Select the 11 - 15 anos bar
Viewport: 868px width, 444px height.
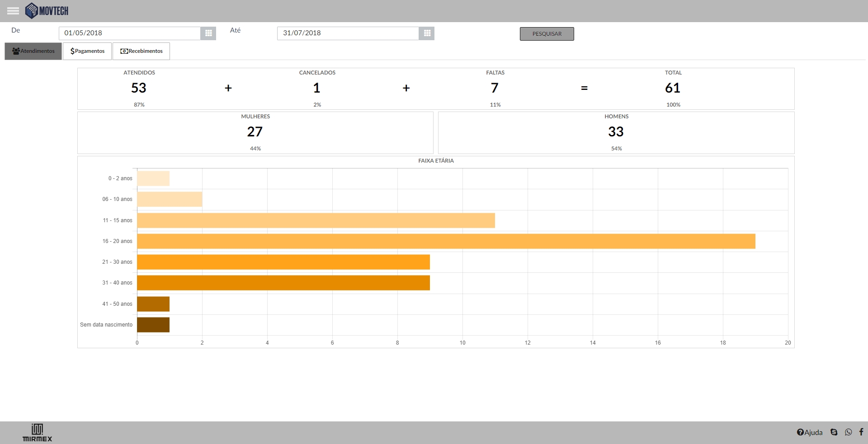[x=316, y=220]
